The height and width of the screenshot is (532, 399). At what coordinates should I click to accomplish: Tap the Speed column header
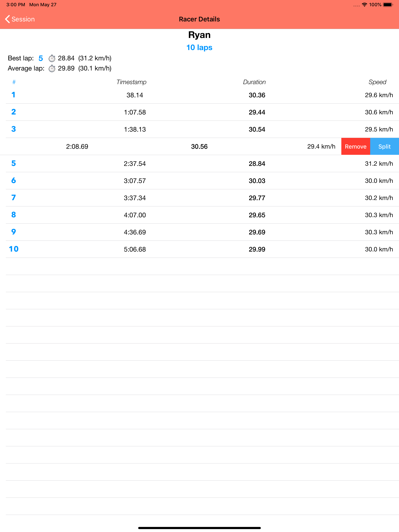coord(377,82)
